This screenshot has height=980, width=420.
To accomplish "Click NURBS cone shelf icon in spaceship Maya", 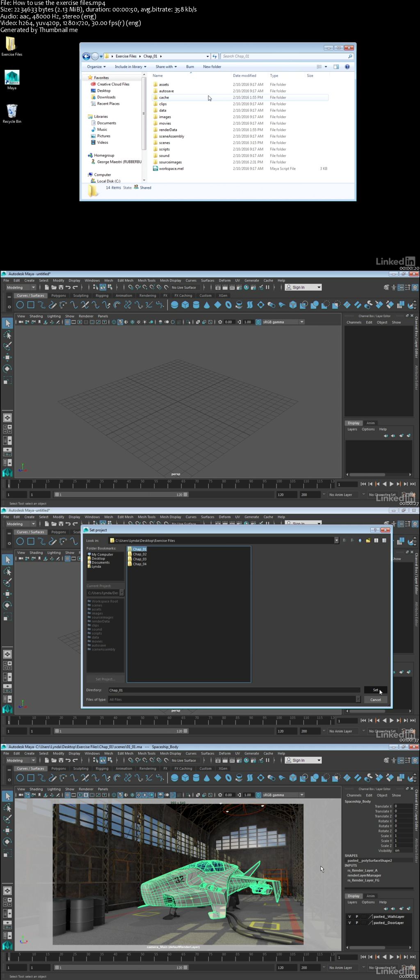I will pos(207,778).
